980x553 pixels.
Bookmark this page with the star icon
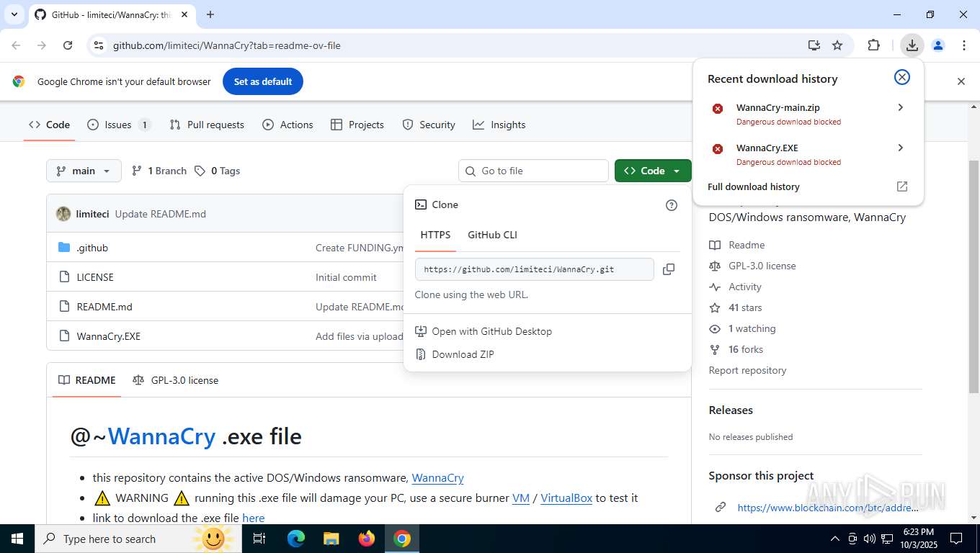click(x=837, y=45)
